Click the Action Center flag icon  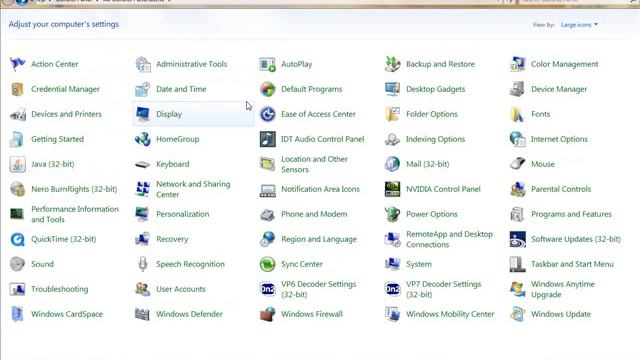18,64
